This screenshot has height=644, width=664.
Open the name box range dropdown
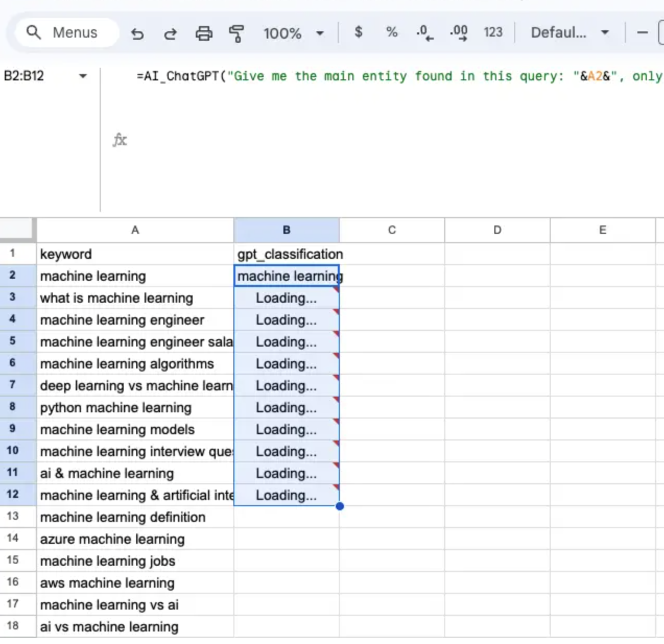83,76
